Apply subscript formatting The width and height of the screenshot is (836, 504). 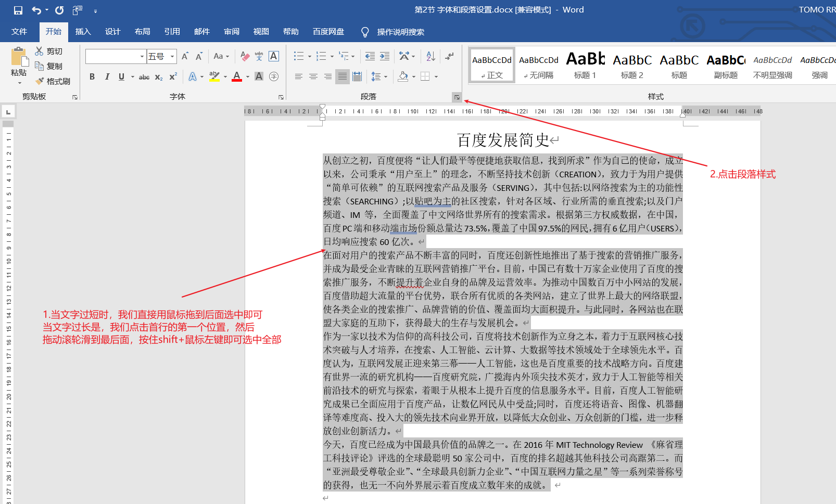(x=159, y=77)
